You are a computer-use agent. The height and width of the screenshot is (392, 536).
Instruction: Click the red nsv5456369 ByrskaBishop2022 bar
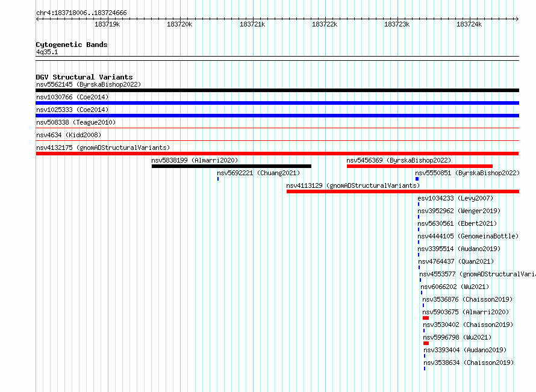coord(419,166)
